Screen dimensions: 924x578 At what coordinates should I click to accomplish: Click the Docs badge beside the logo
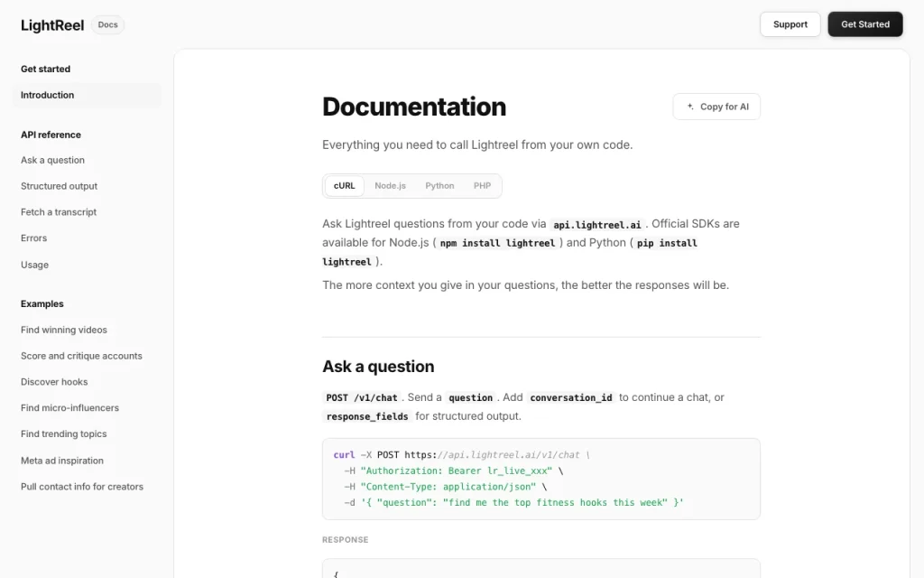click(x=108, y=24)
